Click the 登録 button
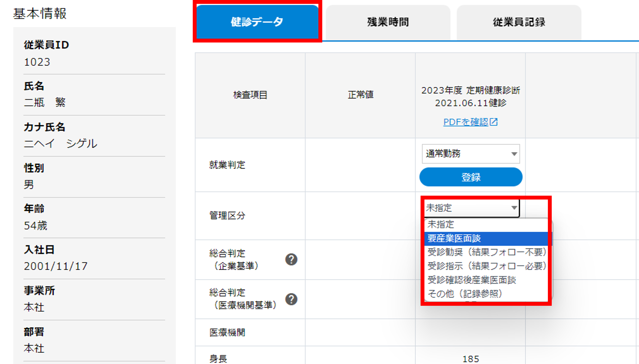Screen dimensions: 639x364 [x=470, y=177]
